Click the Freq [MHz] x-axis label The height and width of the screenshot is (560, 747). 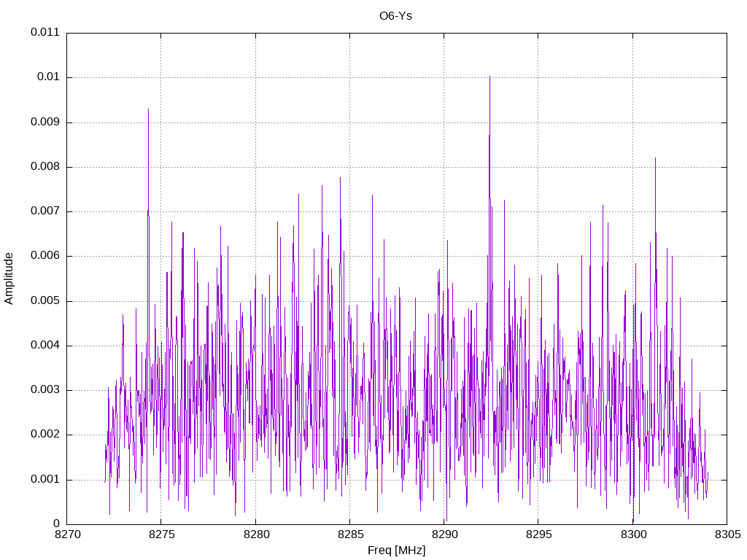(396, 550)
